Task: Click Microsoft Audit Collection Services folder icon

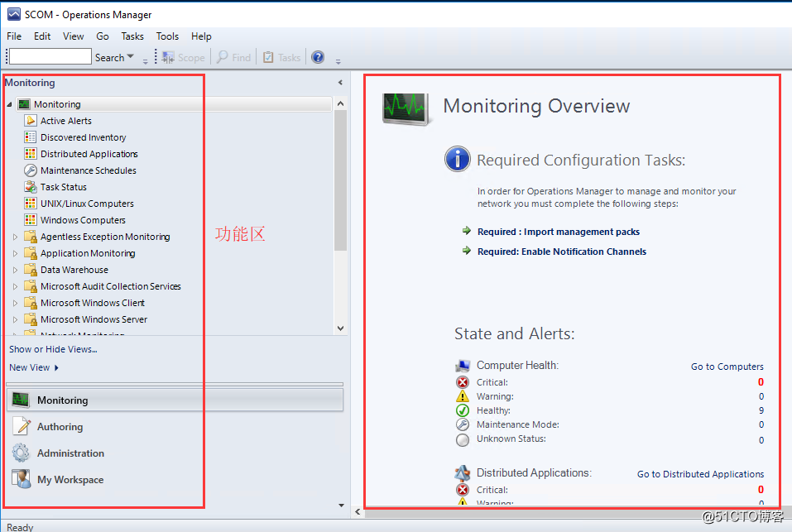Action: pos(31,286)
